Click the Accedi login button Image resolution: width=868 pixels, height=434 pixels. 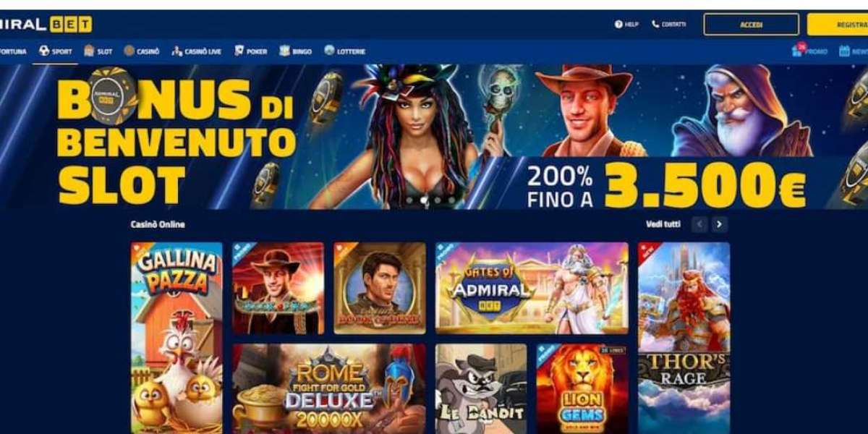(x=752, y=25)
